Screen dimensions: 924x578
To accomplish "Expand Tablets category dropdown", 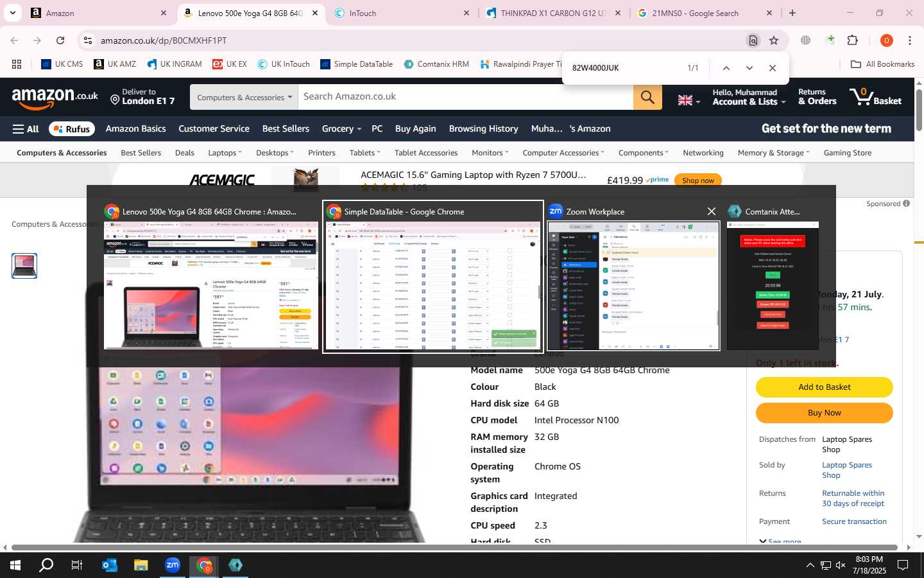I will (x=365, y=153).
